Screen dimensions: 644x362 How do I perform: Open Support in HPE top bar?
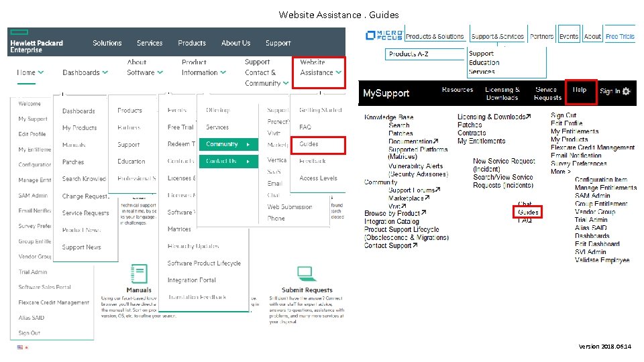pyautogui.click(x=278, y=43)
